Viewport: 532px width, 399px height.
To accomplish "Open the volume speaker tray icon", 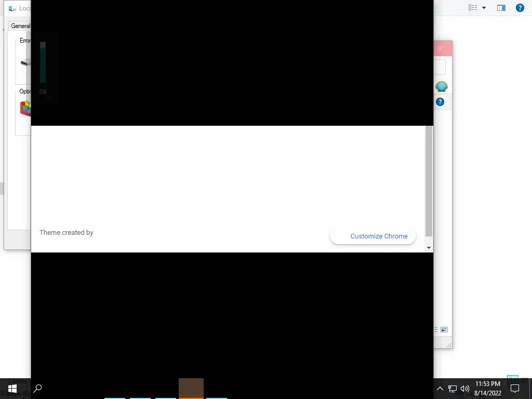I will coord(465,389).
